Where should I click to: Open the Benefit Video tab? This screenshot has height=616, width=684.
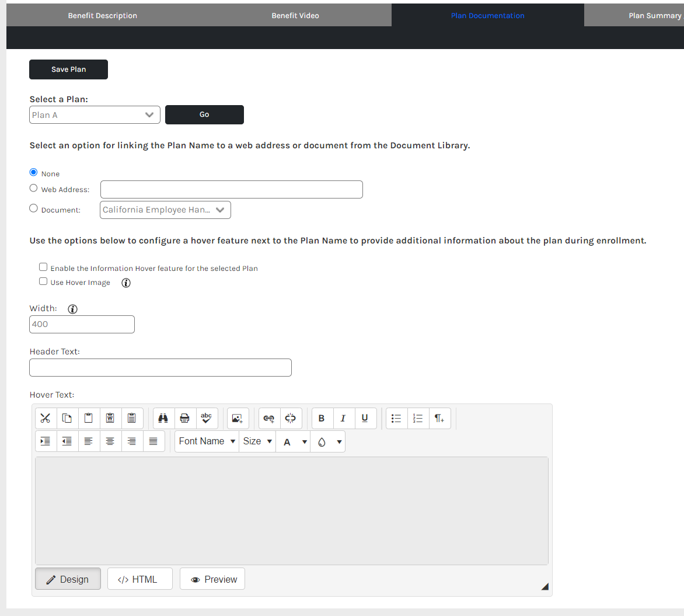point(295,16)
